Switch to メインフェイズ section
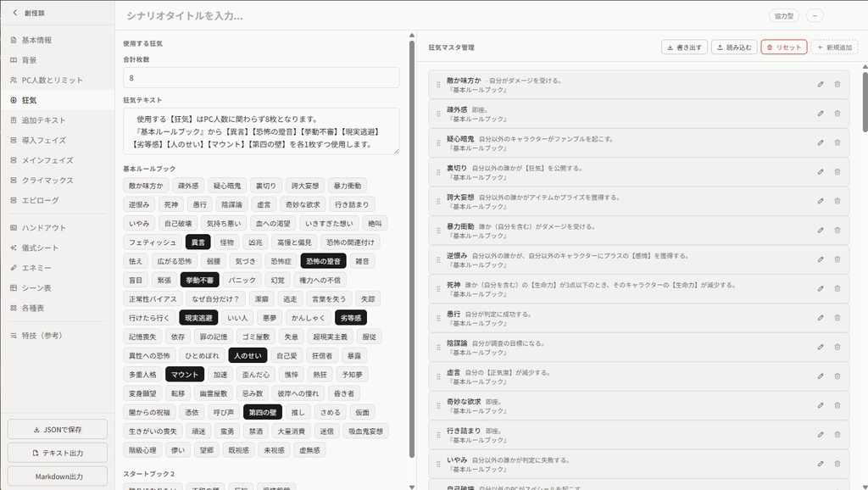Screen dimensions: 868x490 [58, 160]
